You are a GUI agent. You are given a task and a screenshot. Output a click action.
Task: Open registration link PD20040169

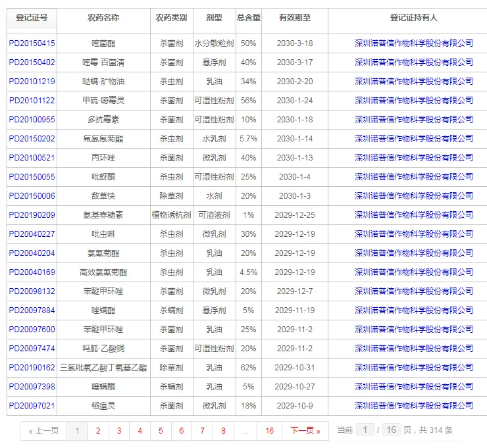pos(32,272)
